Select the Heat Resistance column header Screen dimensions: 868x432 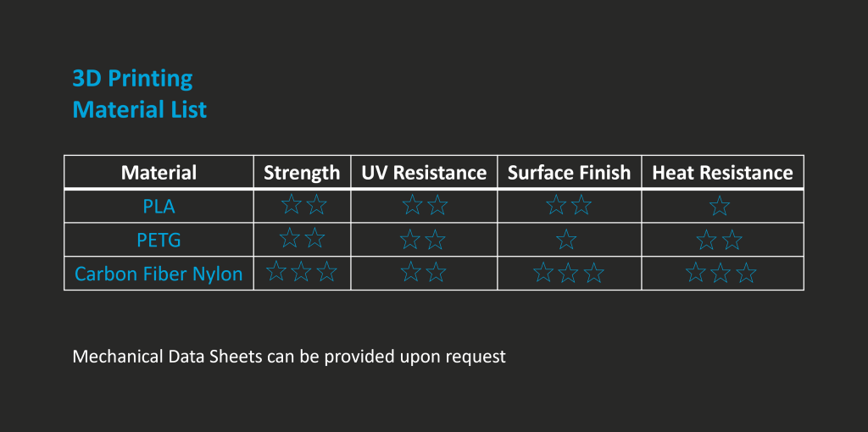722,173
